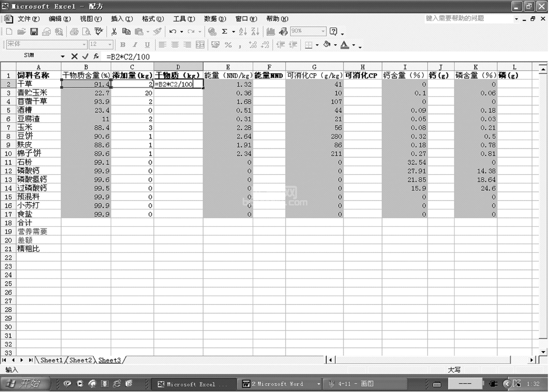Click the Print Preview icon
Image resolution: width=550 pixels, height=392 pixels.
coord(86,32)
